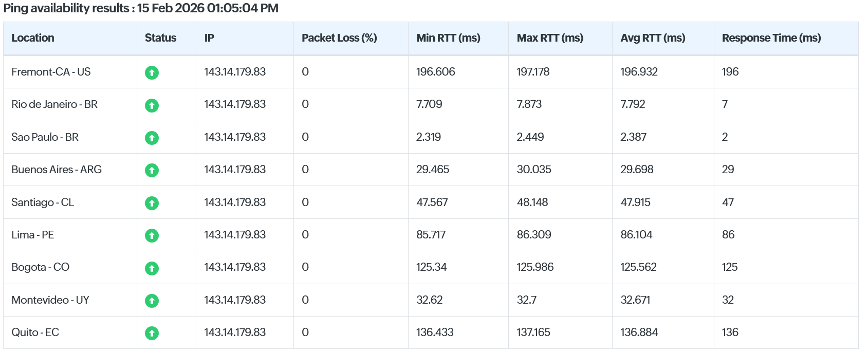868x352 pixels.
Task: Click the Bogota - CO status icon
Action: (x=152, y=268)
